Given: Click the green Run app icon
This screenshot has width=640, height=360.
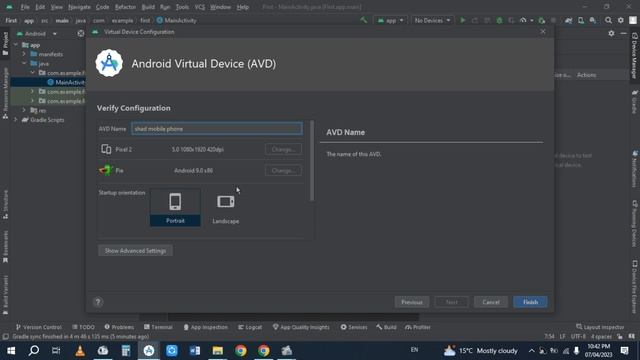Looking at the screenshot, I should pos(462,20).
